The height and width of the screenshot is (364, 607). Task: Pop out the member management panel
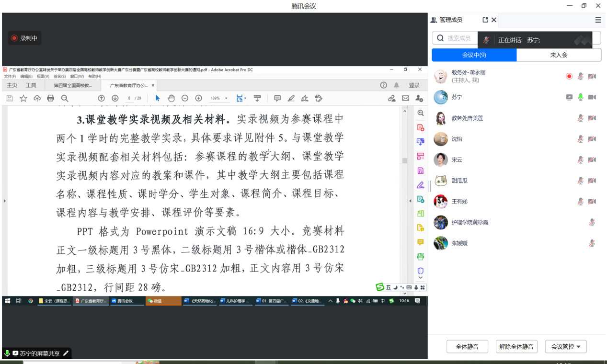click(485, 20)
